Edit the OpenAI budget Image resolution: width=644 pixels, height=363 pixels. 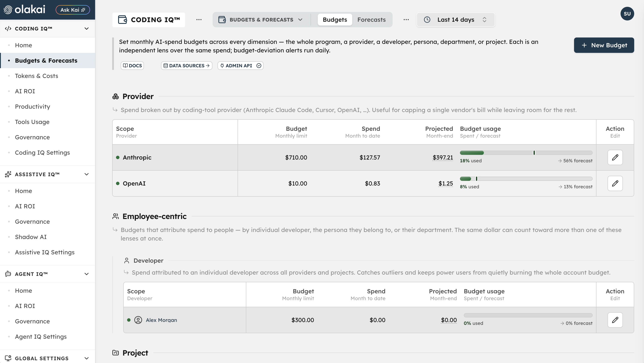(615, 183)
